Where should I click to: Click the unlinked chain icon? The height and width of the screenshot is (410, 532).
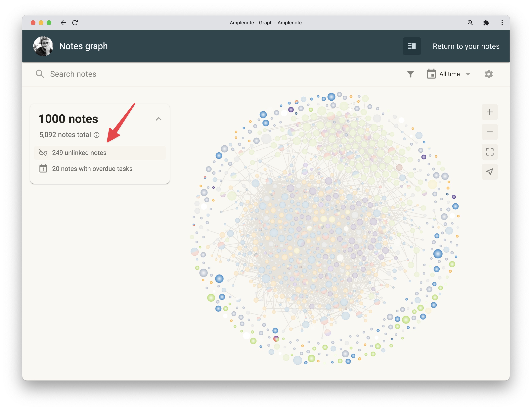[x=43, y=153]
